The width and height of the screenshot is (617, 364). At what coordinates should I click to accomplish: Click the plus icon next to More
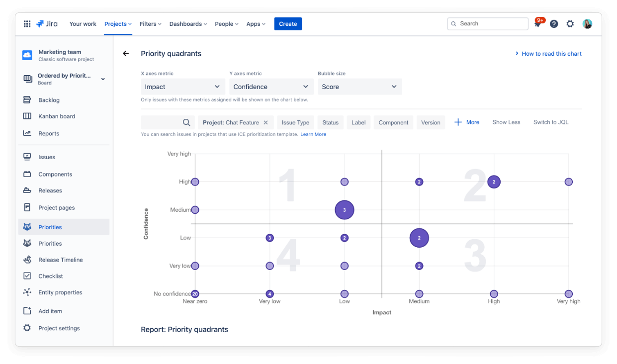458,122
